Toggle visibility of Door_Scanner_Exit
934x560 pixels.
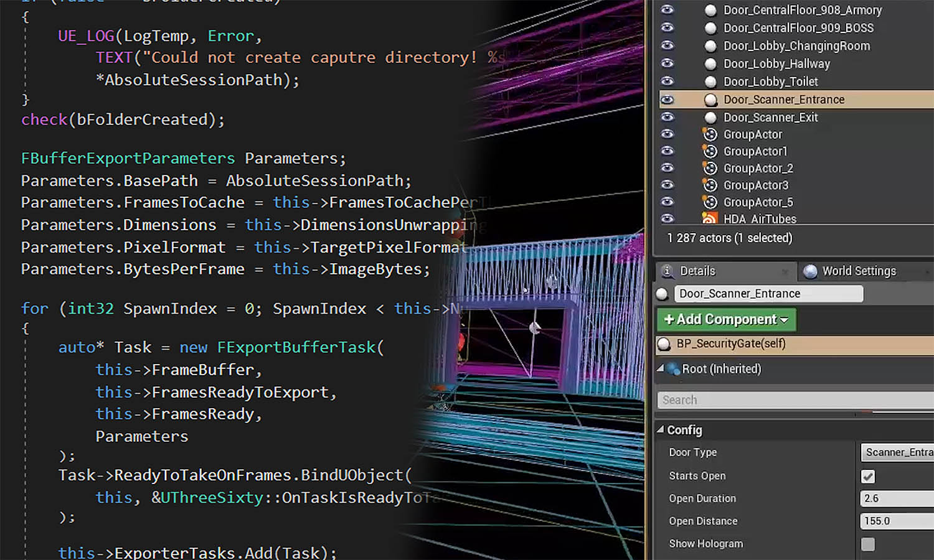pos(667,117)
